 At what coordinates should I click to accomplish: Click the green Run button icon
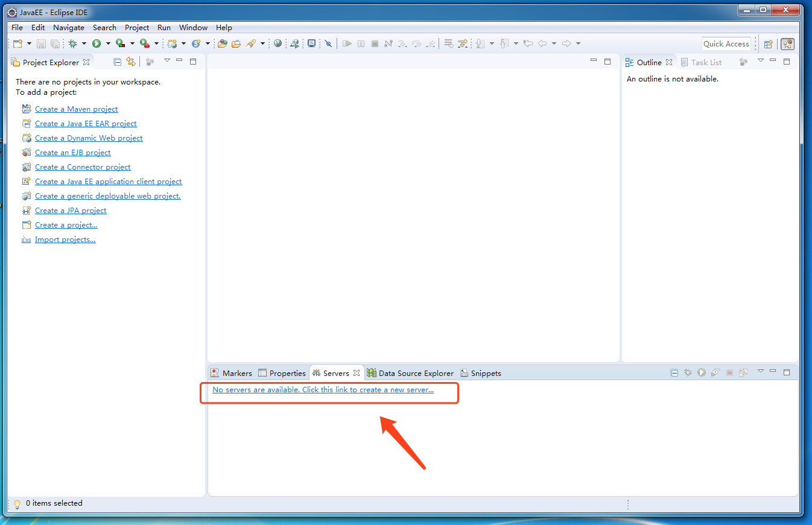click(x=97, y=43)
